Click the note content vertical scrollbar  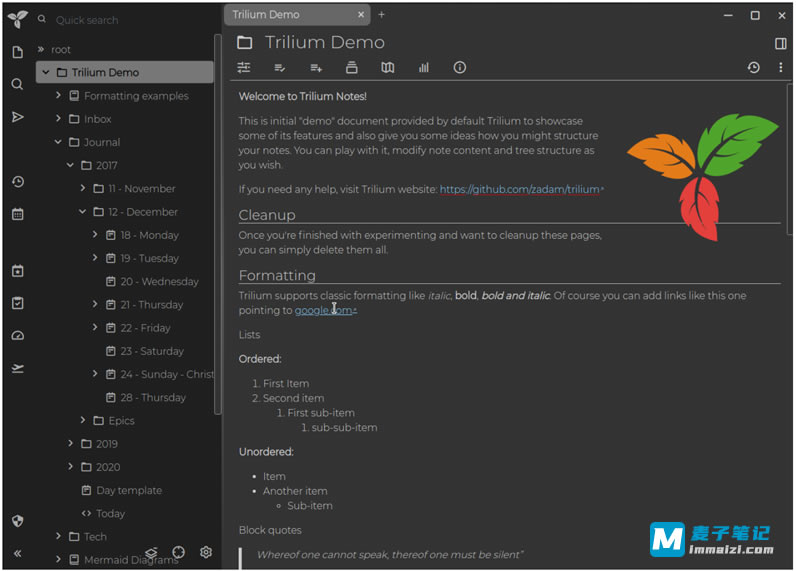(790, 157)
